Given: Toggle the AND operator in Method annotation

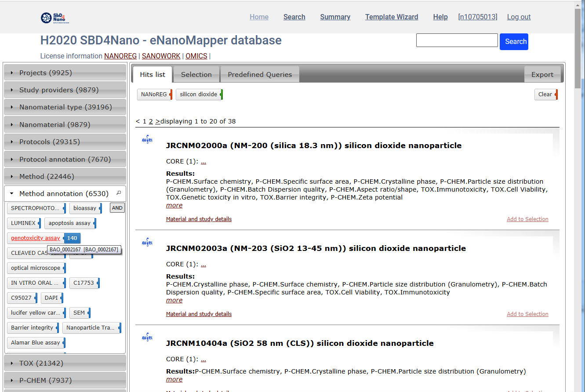Looking at the screenshot, I should pos(117,208).
